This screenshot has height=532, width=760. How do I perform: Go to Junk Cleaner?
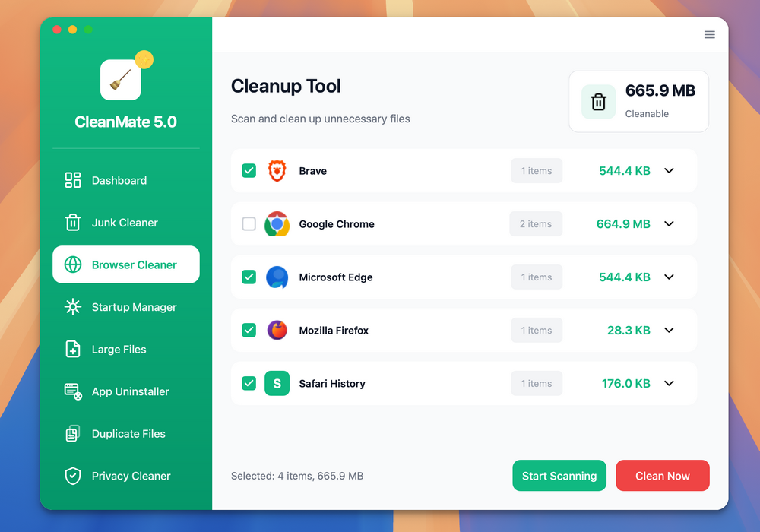click(x=126, y=223)
